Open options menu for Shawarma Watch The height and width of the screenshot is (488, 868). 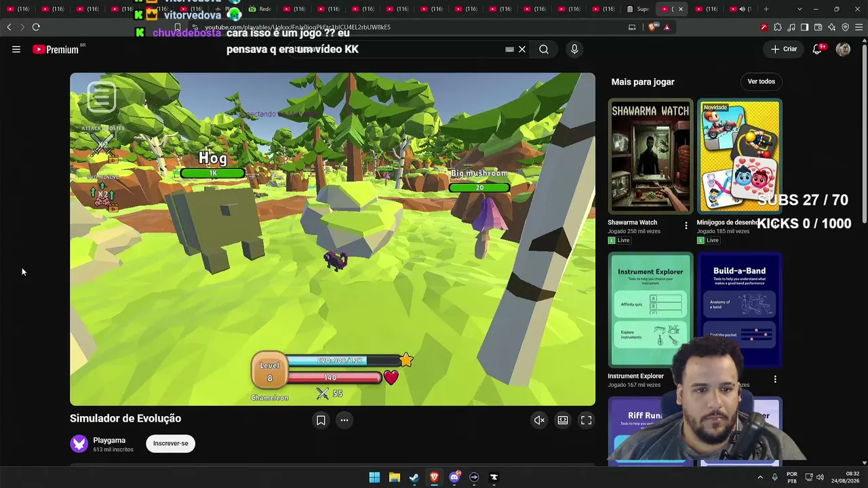[686, 225]
